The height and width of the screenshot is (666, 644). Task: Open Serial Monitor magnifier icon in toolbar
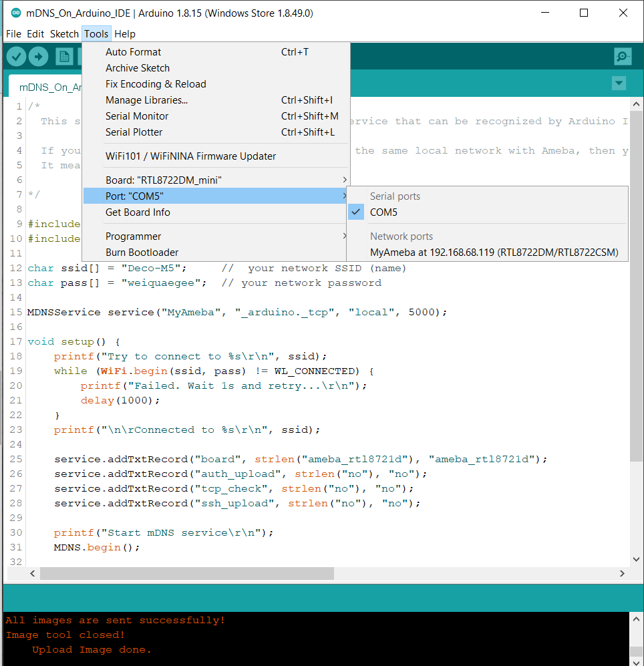pyautogui.click(x=623, y=57)
